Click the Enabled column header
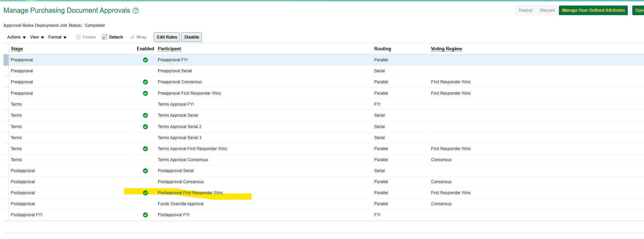Viewport: 644px width, 239px height. pos(145,49)
